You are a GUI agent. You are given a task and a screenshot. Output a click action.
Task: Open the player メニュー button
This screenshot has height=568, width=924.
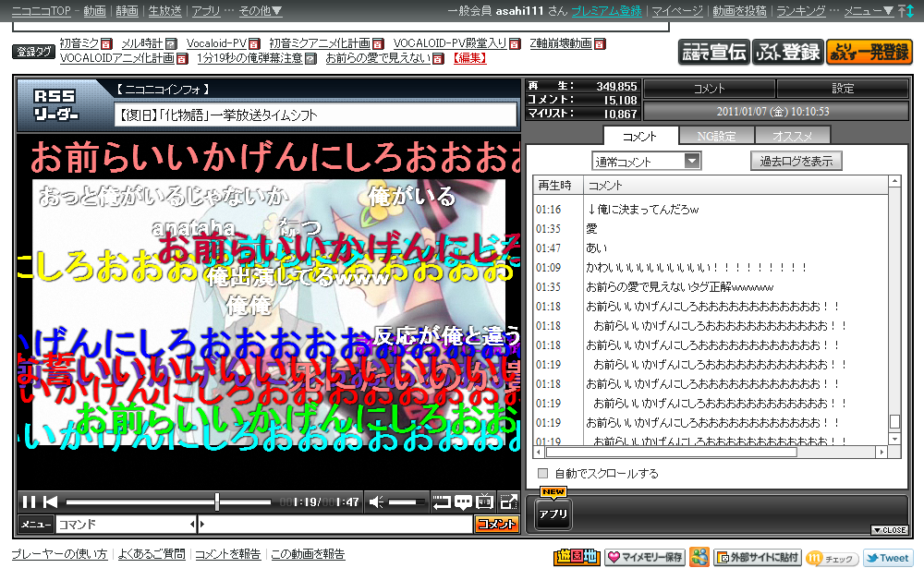tap(35, 524)
